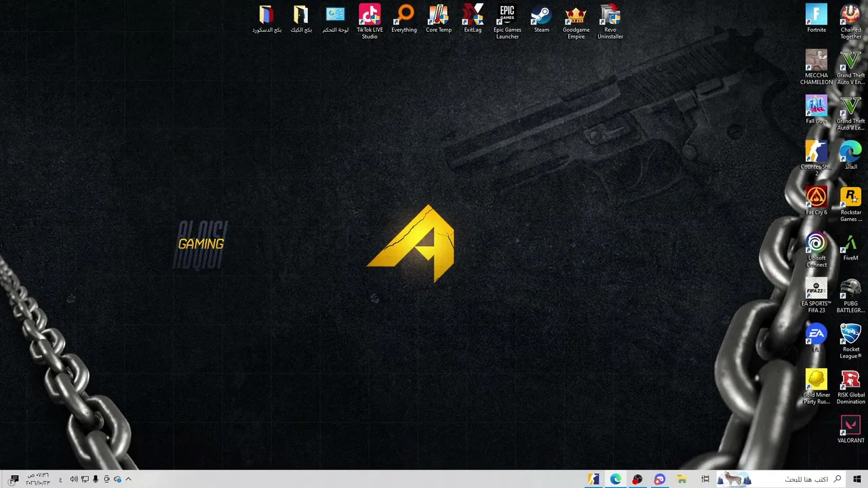Viewport: 868px width, 488px height.
Task: Open the Goodgame Empire shortcut
Action: 576,22
